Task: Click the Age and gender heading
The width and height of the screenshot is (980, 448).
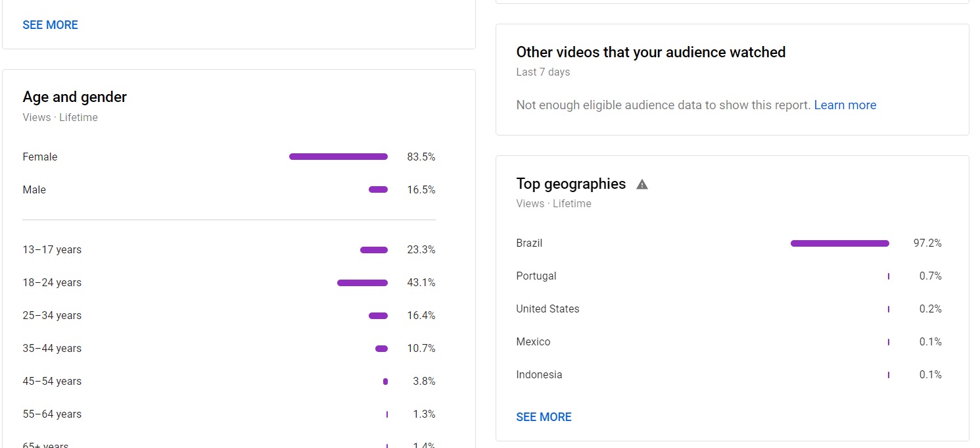Action: (x=74, y=97)
